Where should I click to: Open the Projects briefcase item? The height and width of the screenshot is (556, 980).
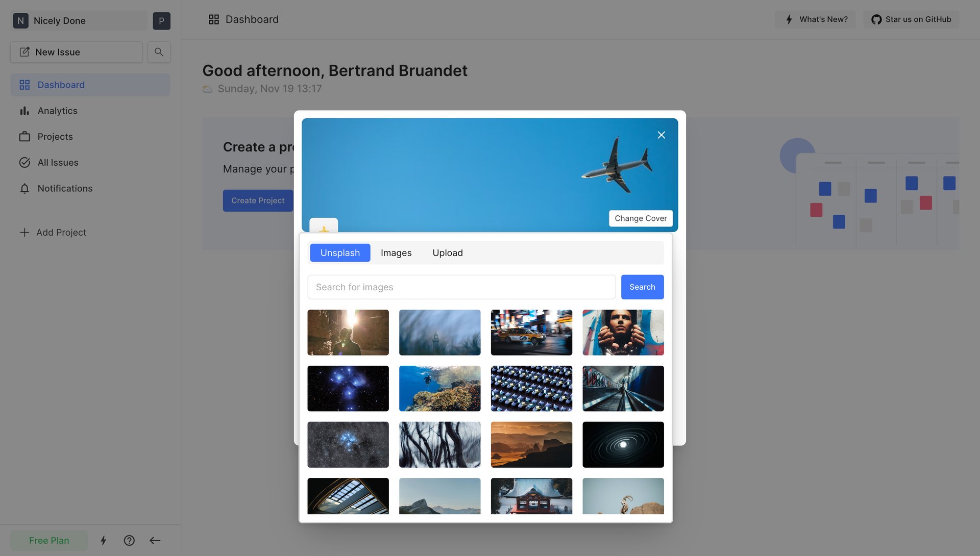click(x=55, y=137)
